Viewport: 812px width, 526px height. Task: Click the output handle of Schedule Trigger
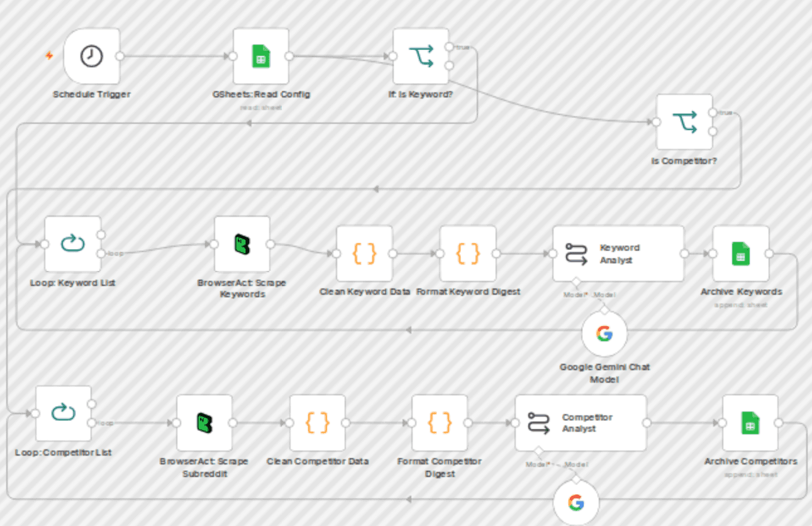click(120, 56)
